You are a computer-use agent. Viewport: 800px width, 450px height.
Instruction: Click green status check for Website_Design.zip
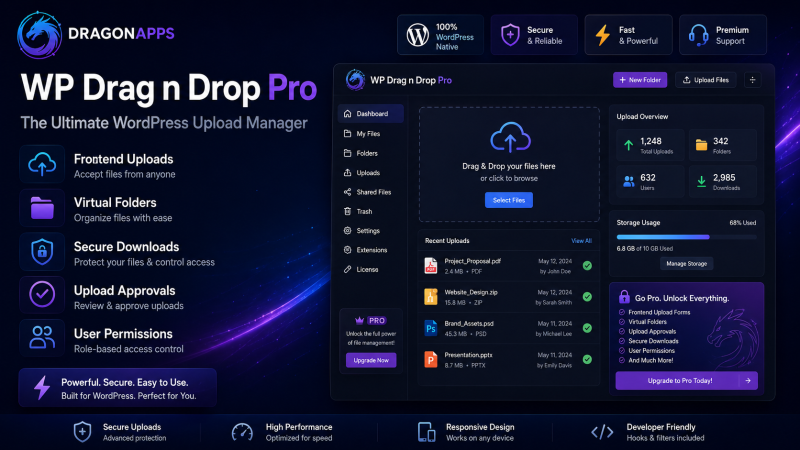coord(587,296)
